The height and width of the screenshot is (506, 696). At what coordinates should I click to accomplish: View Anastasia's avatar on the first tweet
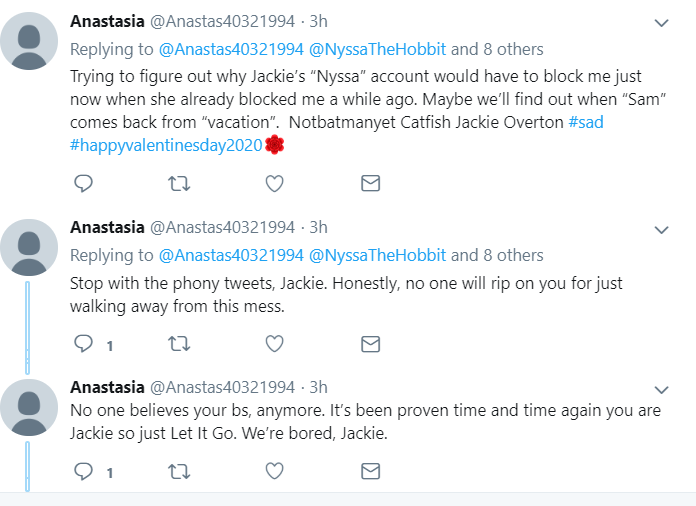tap(29, 41)
